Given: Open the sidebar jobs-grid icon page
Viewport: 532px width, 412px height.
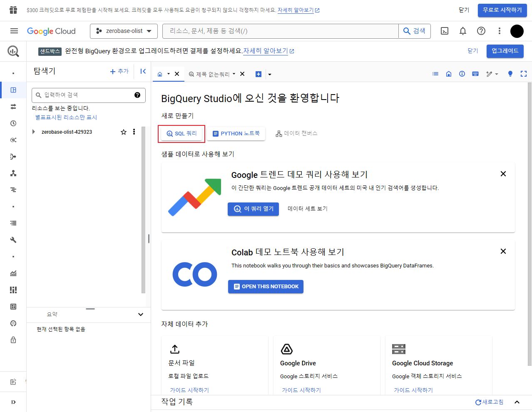Looking at the screenshot, I should [13, 290].
